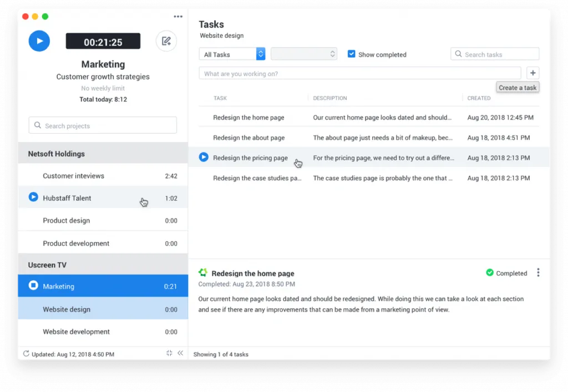Click the Search projects field

click(103, 125)
